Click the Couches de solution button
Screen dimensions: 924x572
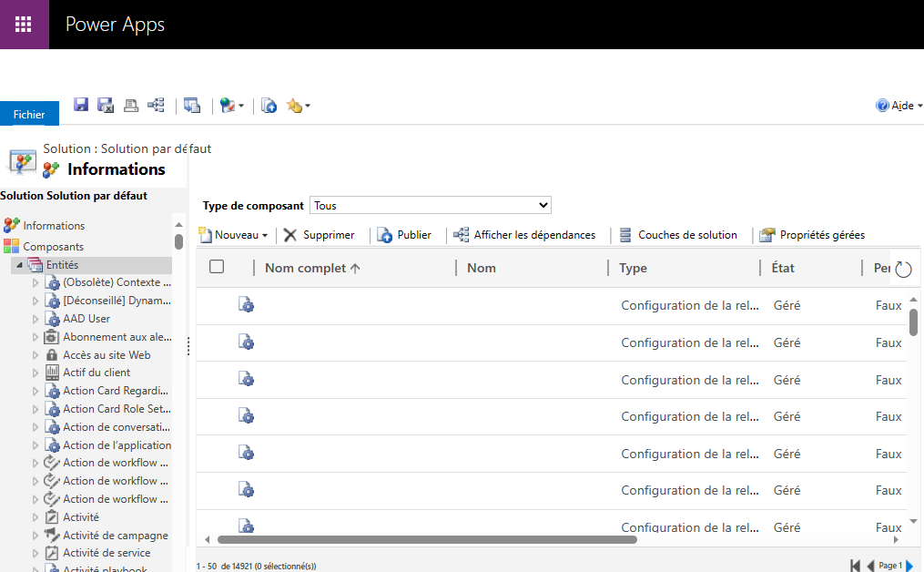678,235
